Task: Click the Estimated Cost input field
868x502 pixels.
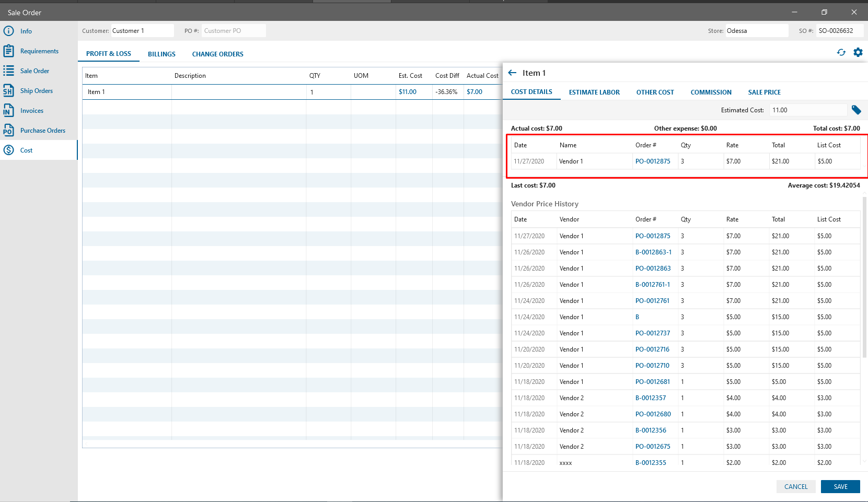Action: pyautogui.click(x=807, y=110)
